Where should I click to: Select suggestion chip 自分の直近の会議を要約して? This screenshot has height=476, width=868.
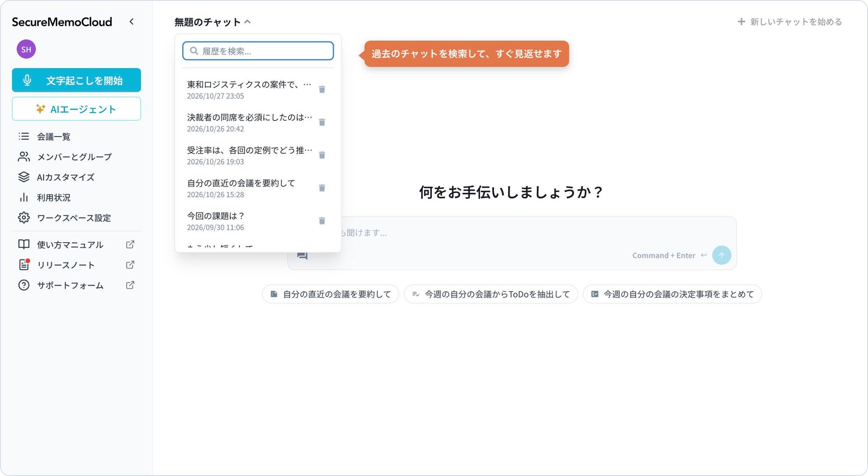(x=331, y=294)
